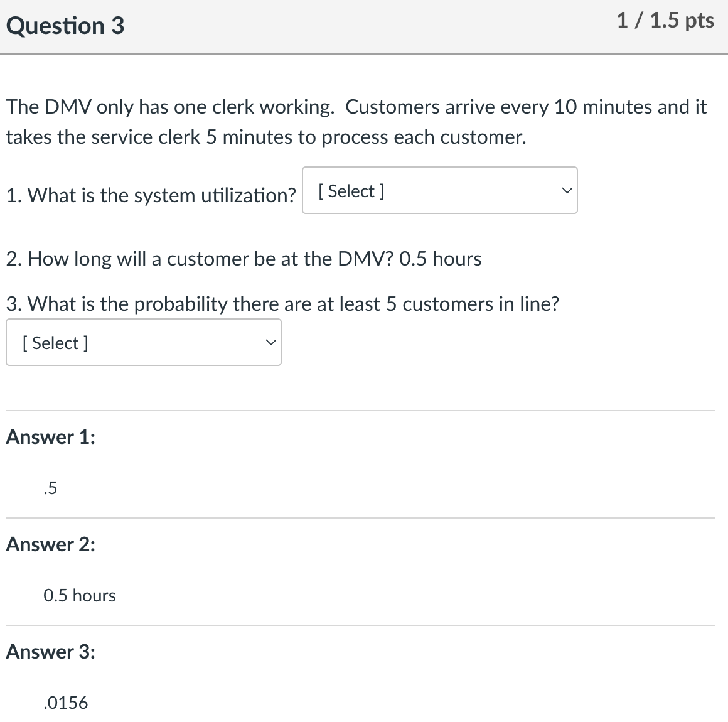728x722 pixels.
Task: Select the Answer 2 label
Action: (x=50, y=545)
